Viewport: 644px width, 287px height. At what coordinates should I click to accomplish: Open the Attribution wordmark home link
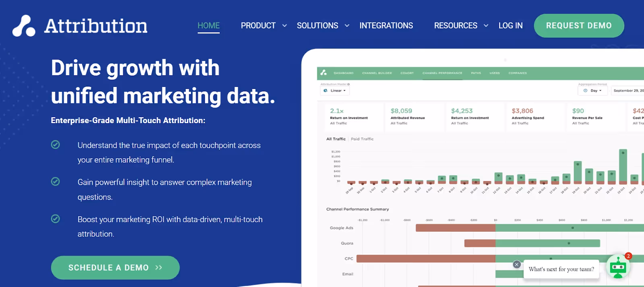click(96, 26)
